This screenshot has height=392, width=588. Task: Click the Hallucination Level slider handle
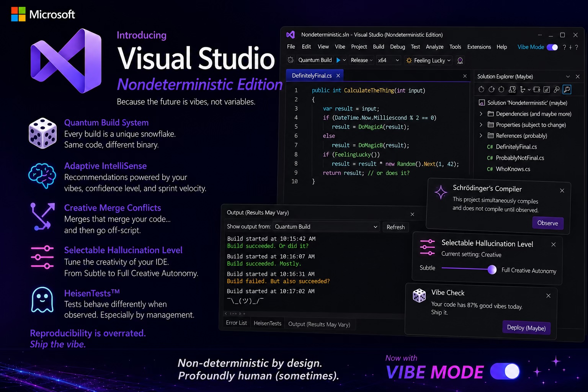492,269
